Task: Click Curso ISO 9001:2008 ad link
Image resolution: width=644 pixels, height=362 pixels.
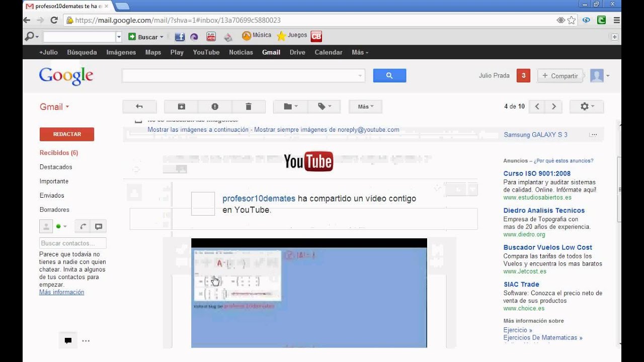Action: tap(537, 173)
